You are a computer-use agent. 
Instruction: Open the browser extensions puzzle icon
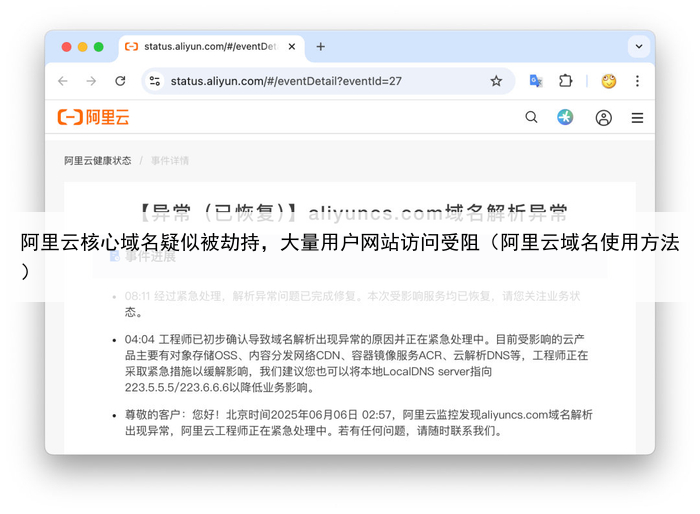[565, 81]
